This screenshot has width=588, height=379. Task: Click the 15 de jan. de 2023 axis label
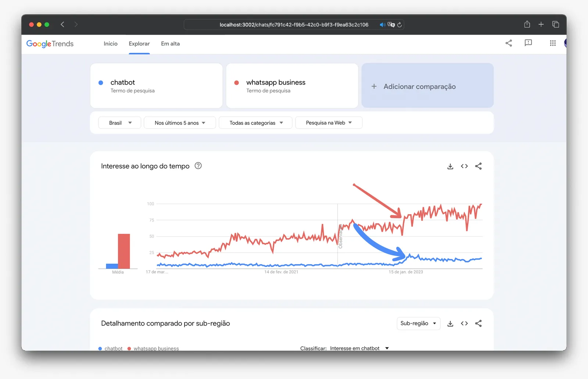tap(406, 272)
